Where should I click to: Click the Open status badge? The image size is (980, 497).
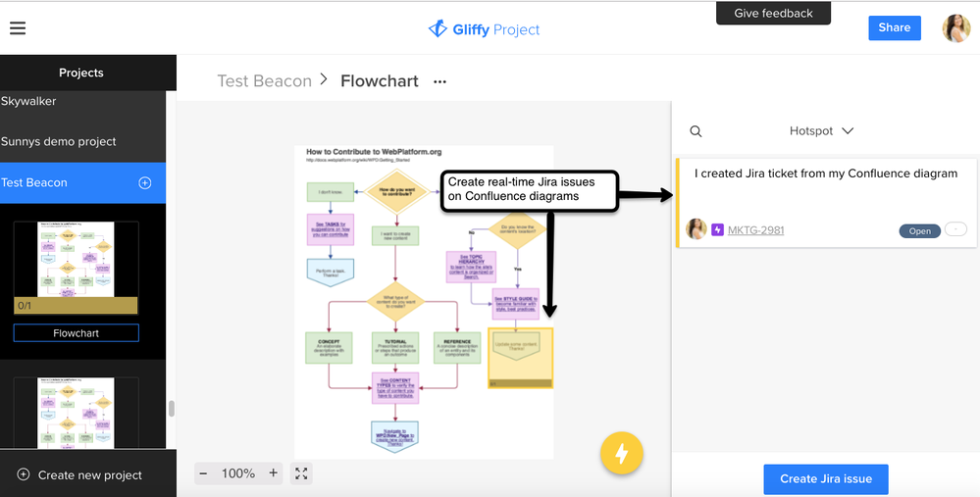point(919,231)
